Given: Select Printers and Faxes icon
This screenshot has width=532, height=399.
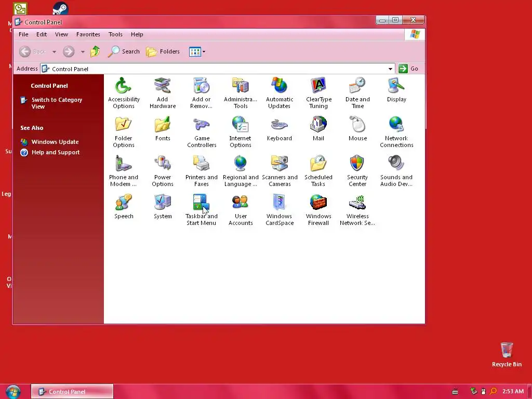Looking at the screenshot, I should [x=202, y=170].
